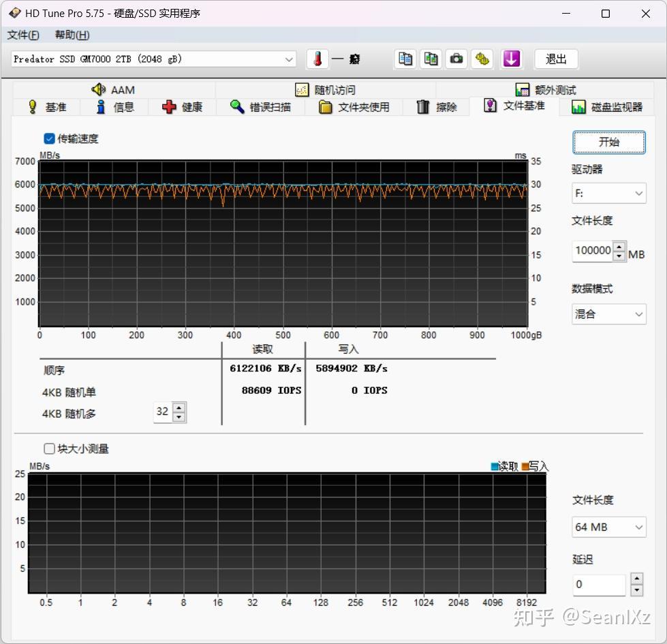The image size is (667, 644).
Task: Open the 文件 menu
Action: tap(22, 35)
